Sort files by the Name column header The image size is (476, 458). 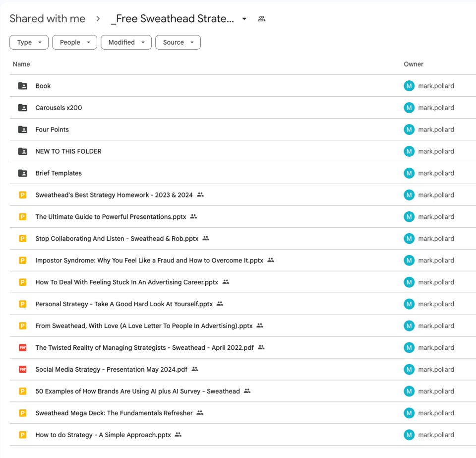pos(21,64)
